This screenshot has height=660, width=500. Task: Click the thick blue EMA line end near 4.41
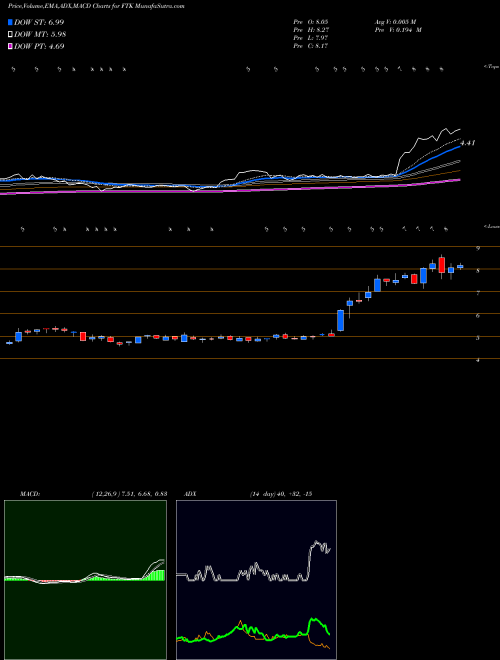(459, 146)
